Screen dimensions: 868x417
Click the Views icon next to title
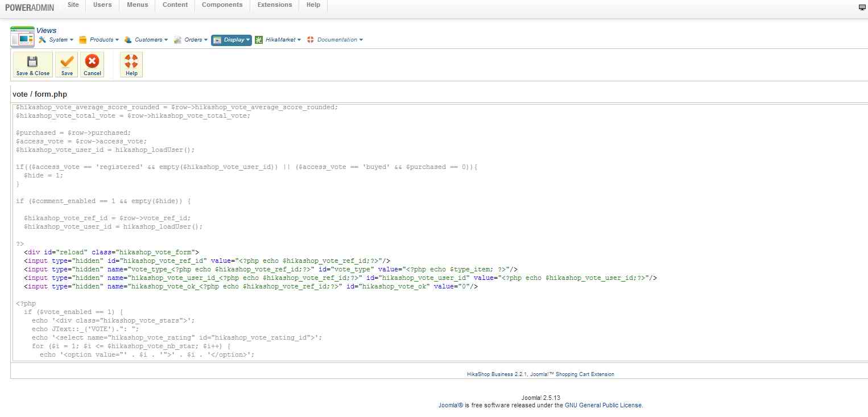pos(22,36)
